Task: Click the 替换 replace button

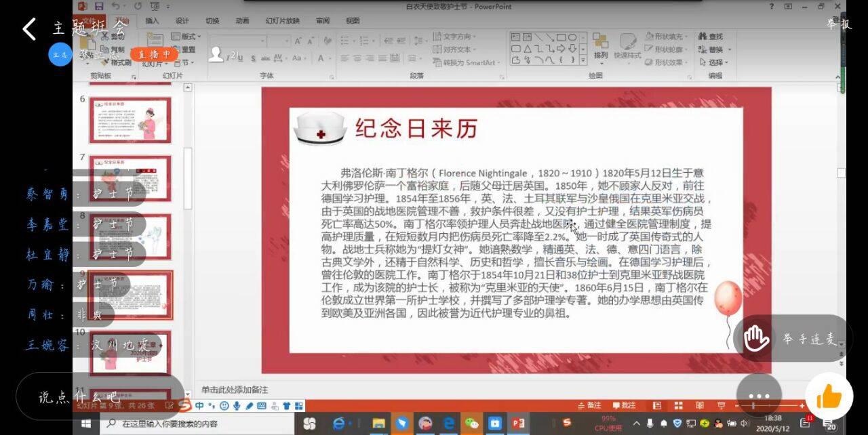Action: click(713, 49)
